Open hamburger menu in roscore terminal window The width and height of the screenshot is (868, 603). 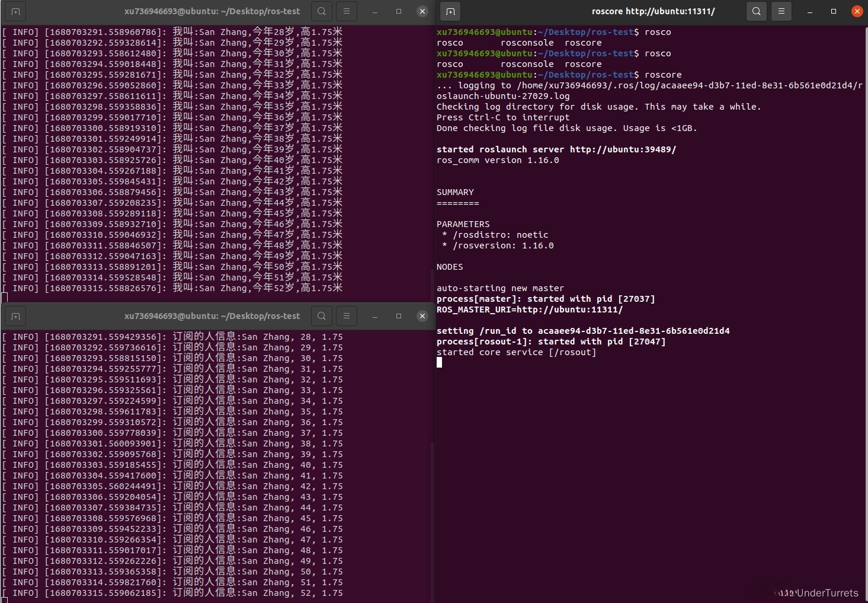(781, 11)
